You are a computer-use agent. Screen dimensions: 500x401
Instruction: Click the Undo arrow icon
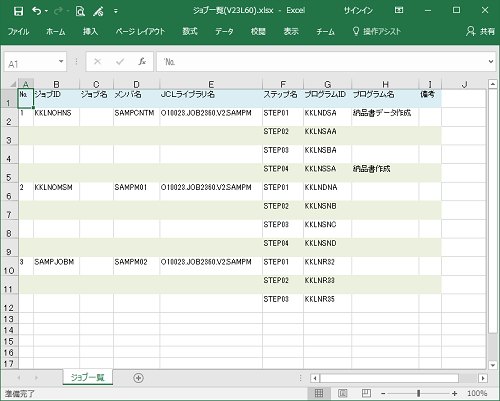tap(36, 11)
